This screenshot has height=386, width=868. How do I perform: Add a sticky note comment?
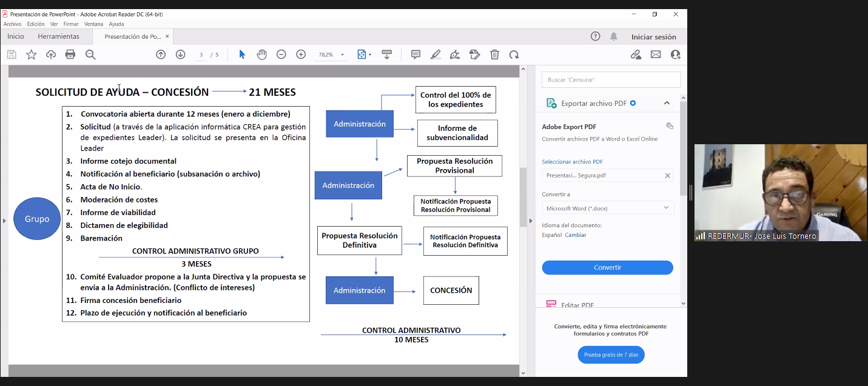[415, 55]
